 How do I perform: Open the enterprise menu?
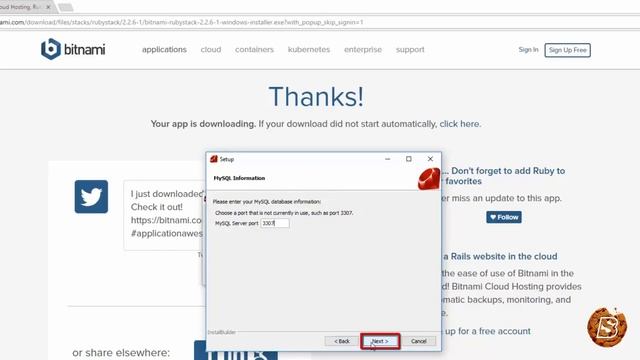point(363,50)
